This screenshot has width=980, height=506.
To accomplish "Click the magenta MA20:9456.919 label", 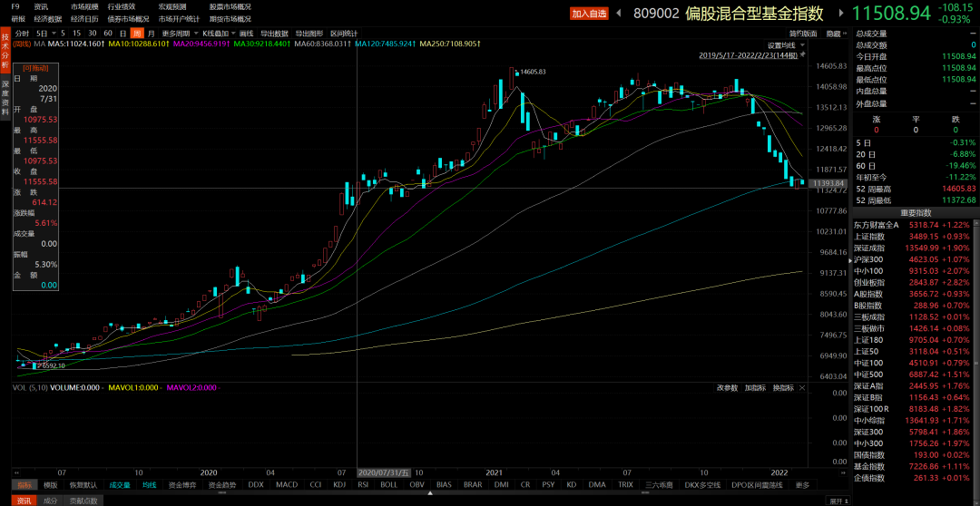I will [201, 44].
